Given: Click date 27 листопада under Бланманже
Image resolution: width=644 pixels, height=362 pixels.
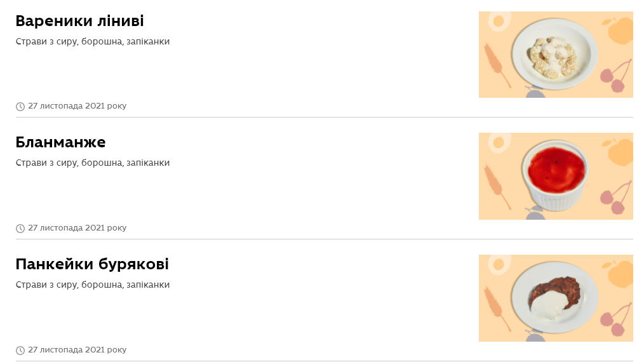Looking at the screenshot, I should tap(77, 227).
